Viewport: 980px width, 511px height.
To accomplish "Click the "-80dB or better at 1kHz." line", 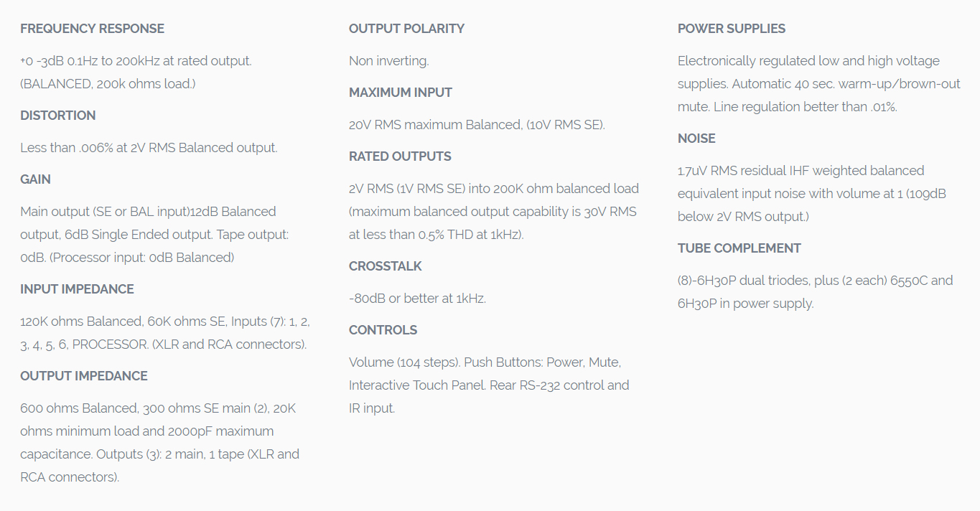I will (417, 299).
